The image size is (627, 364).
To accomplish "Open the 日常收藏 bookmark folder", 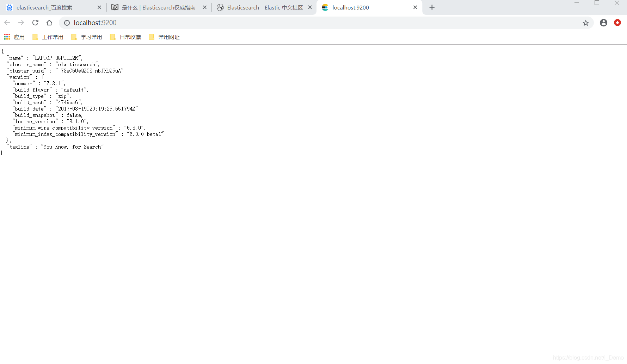I will [125, 37].
